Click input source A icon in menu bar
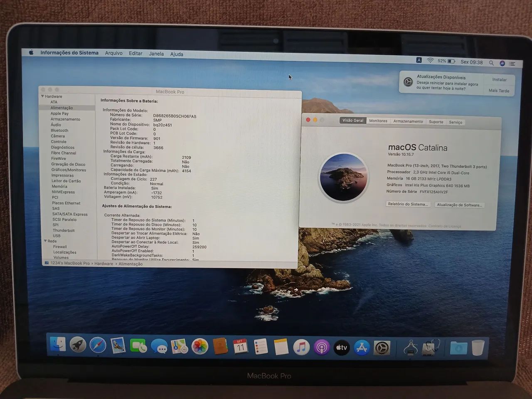532x399 pixels. (x=419, y=60)
